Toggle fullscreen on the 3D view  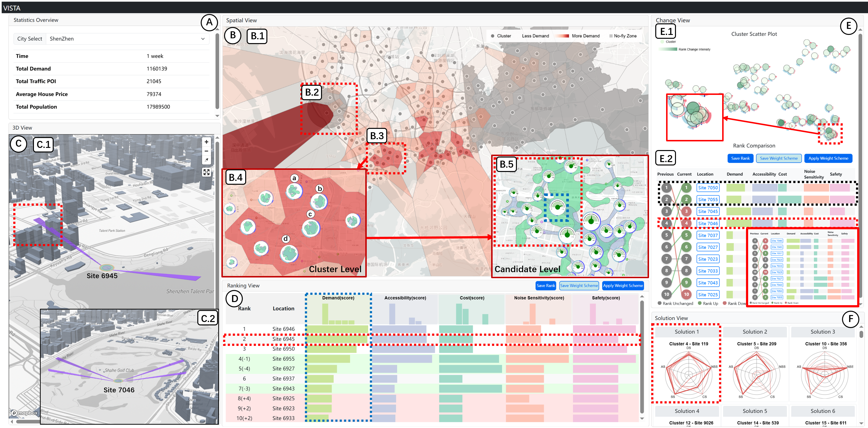pyautogui.click(x=206, y=172)
